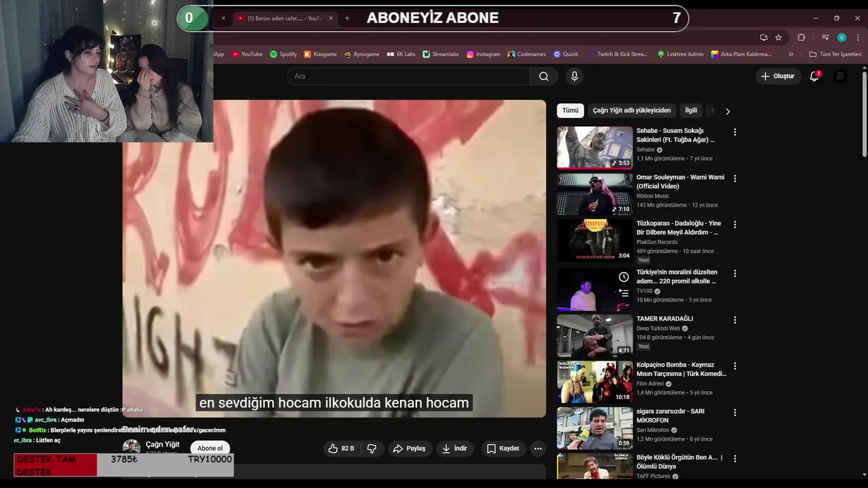Screen dimensions: 868x488
Task: Activate voice search microphone
Action: 574,77
